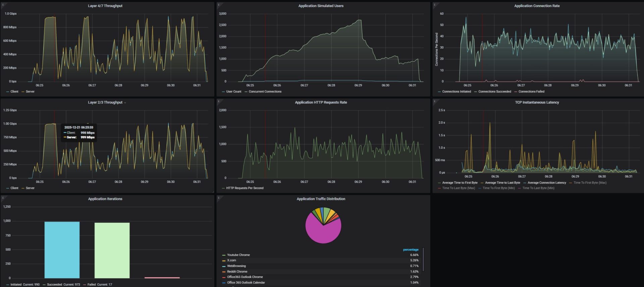
Task: Open info icon on Layer 4/7 Throughput panel
Action: coord(3,4)
